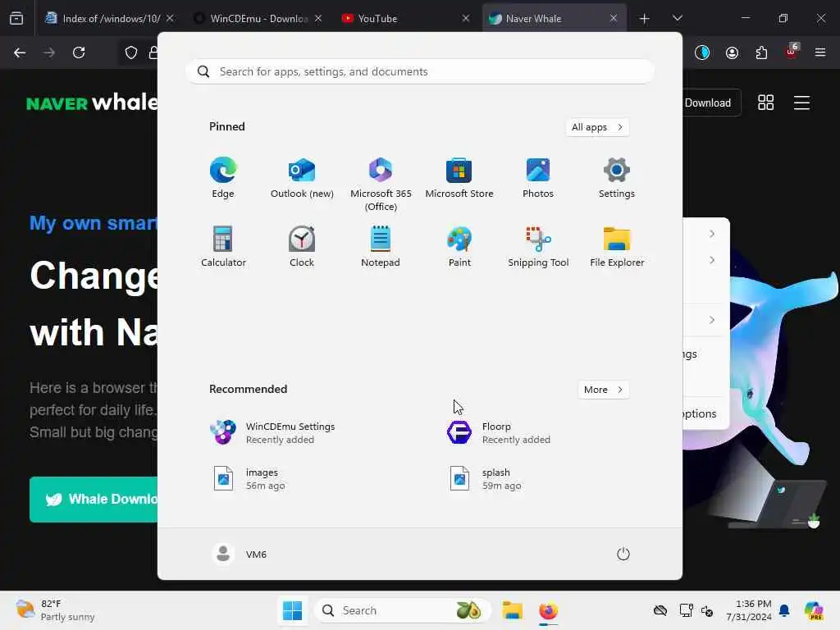Open the clock showing 1:36 PM
The height and width of the screenshot is (630, 840).
(748, 610)
